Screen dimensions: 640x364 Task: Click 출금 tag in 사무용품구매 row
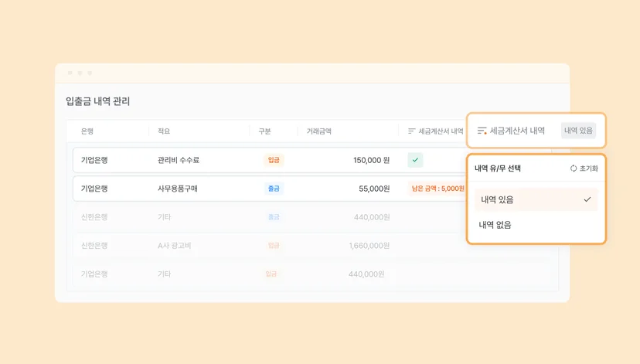click(x=274, y=189)
